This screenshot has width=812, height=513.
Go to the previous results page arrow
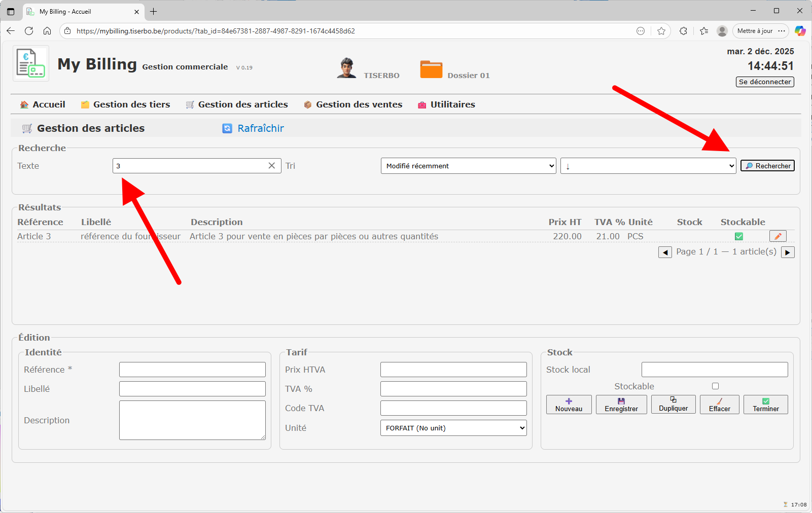pos(665,252)
